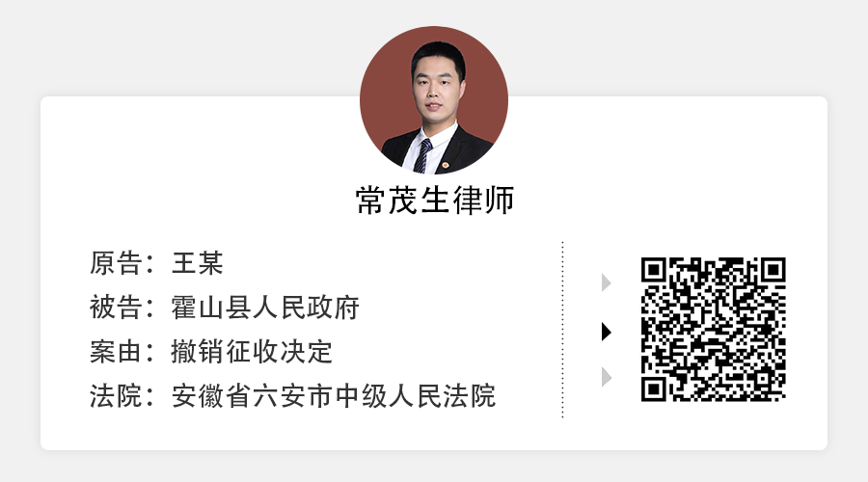Click the 被告 label
This screenshot has height=482, width=868.
116,308
